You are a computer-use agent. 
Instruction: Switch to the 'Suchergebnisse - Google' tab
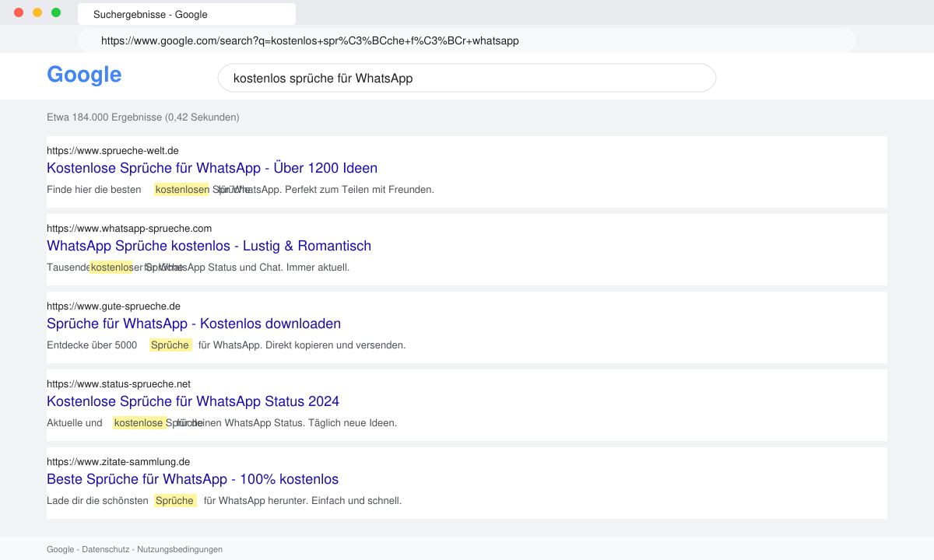point(187,14)
